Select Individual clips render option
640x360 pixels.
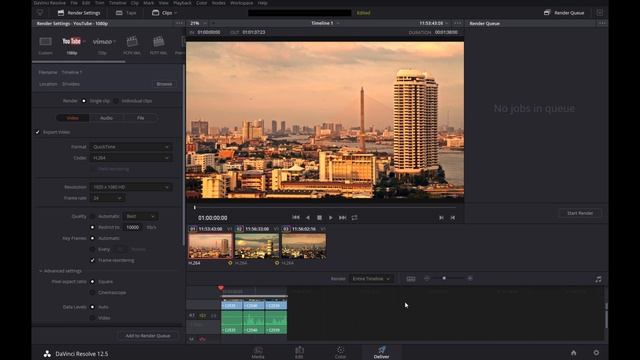(x=116, y=101)
